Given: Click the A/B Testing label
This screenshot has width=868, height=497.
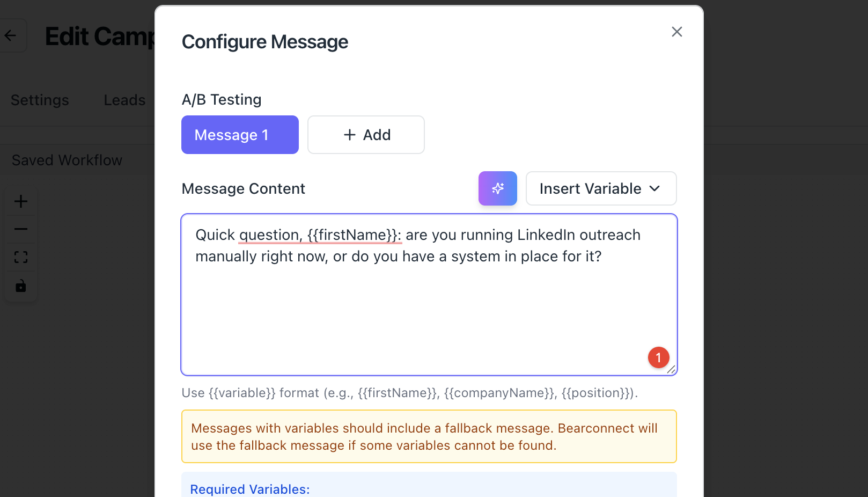Looking at the screenshot, I should coord(222,100).
